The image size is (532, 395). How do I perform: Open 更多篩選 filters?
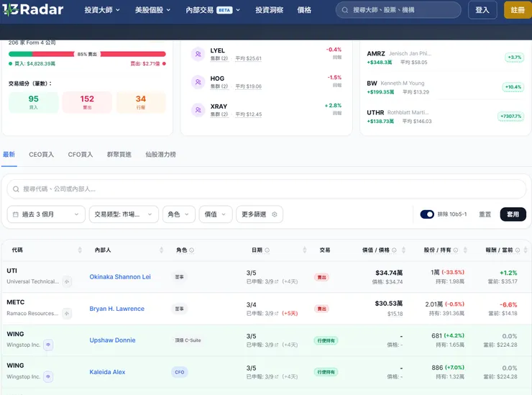260,214
